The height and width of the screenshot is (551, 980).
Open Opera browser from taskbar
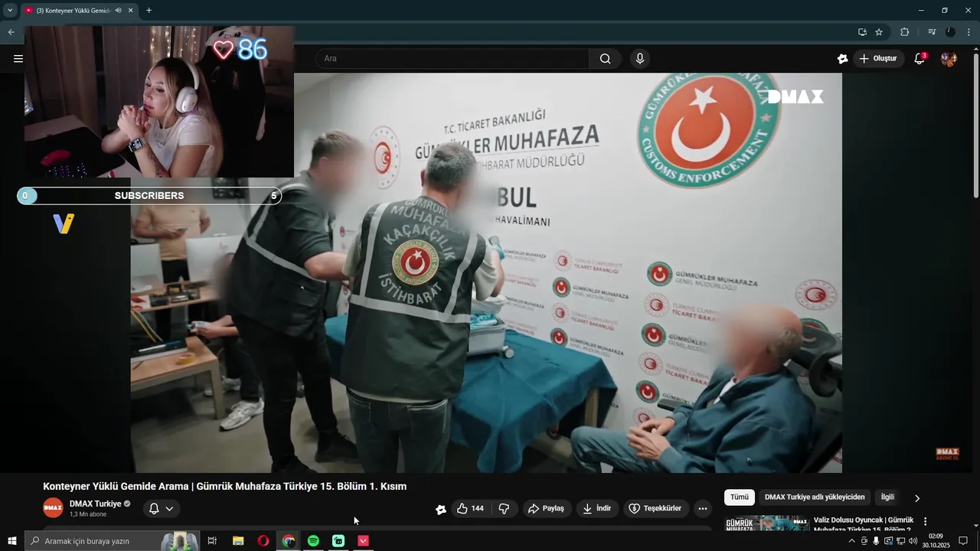(263, 541)
